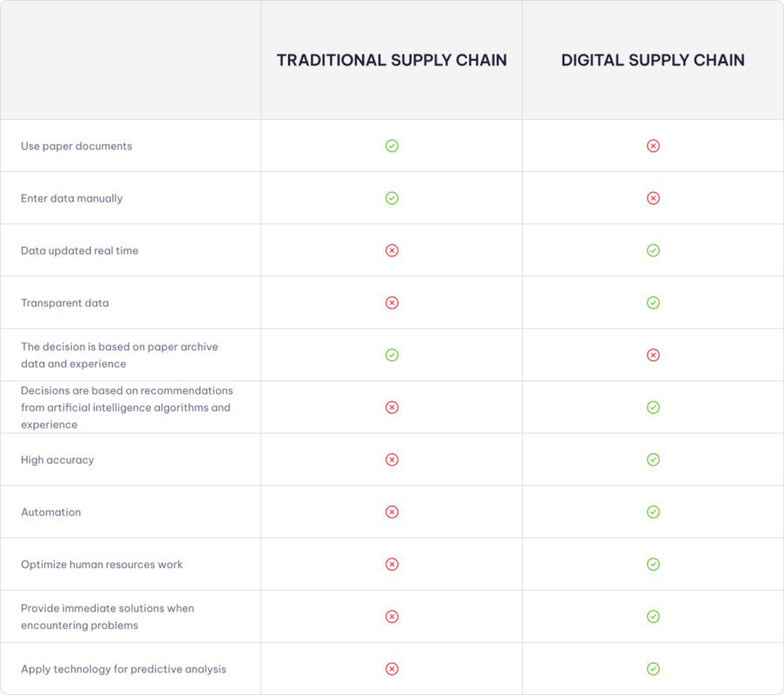This screenshot has width=784, height=695.
Task: Select "Apply technology for predictive analysis" text
Action: pyautogui.click(x=123, y=669)
